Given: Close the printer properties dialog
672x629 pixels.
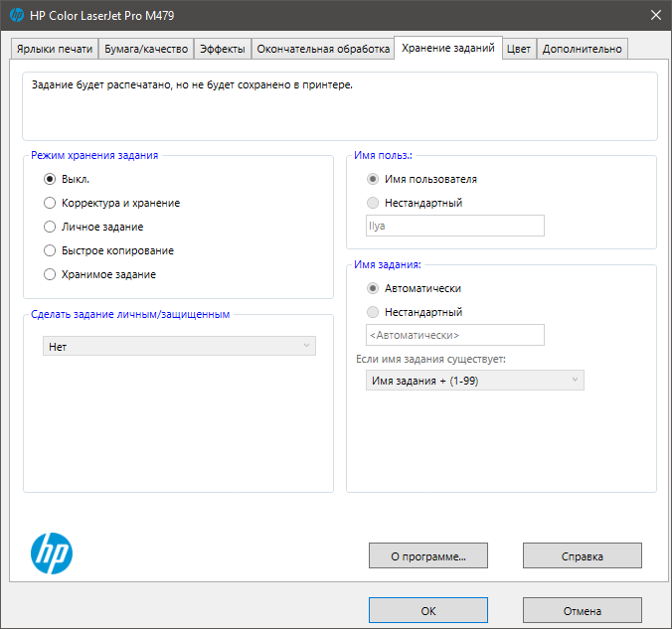Looking at the screenshot, I should (656, 15).
